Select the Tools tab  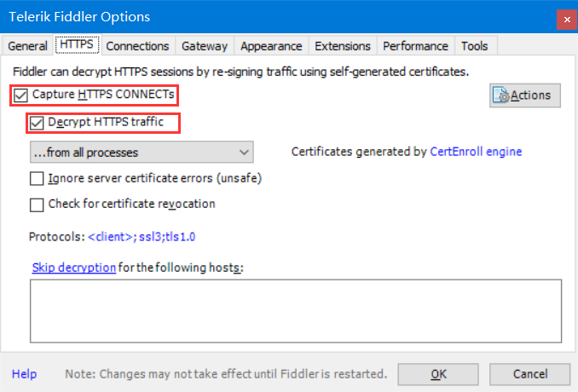(x=475, y=46)
